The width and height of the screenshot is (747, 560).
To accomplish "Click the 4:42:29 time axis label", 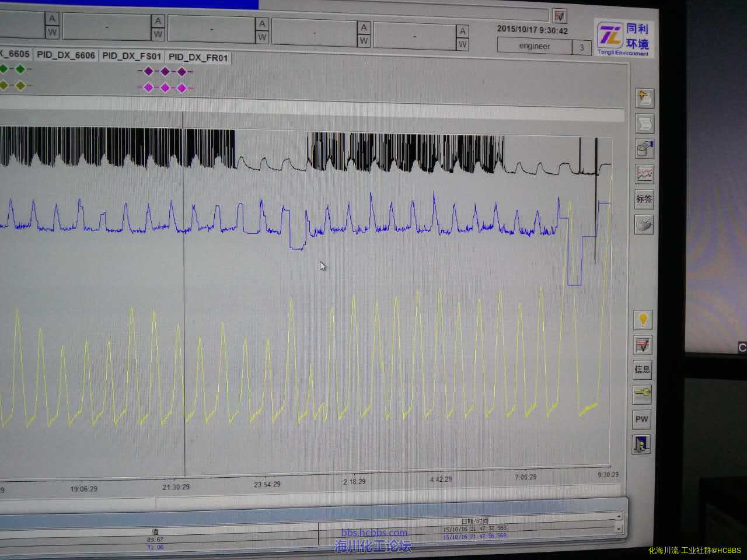I will [441, 480].
